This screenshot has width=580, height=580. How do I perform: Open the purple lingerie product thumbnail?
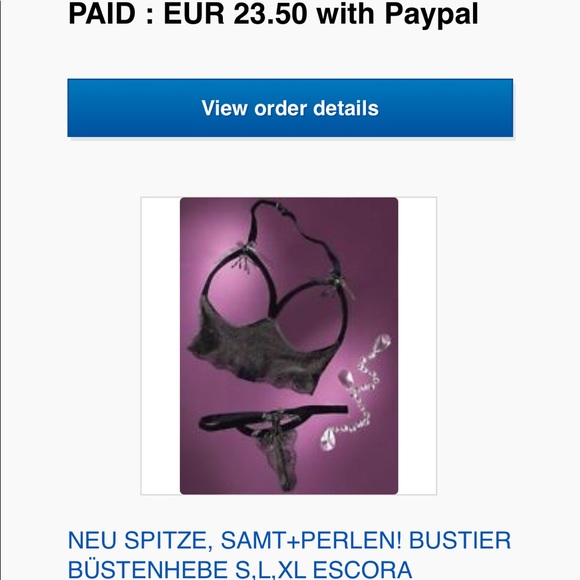coord(289,346)
